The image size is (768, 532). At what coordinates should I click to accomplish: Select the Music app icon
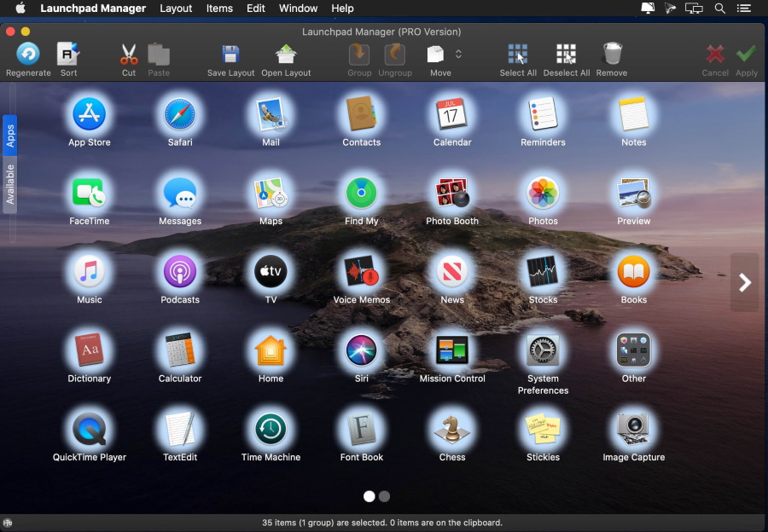89,272
